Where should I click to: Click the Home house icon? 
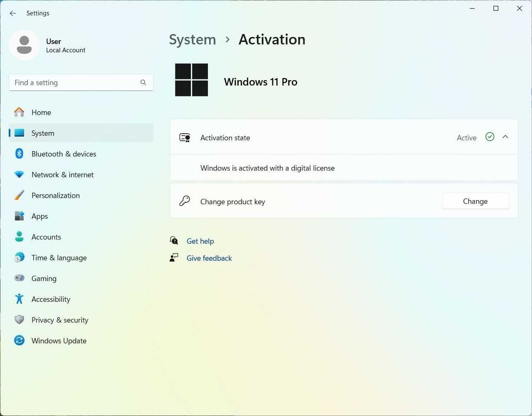click(x=19, y=112)
